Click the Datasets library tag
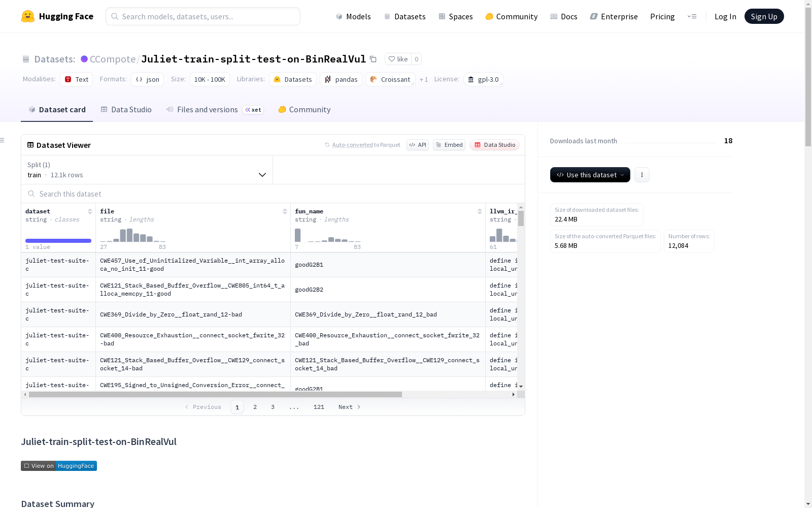The height and width of the screenshot is (508, 812). [x=292, y=79]
